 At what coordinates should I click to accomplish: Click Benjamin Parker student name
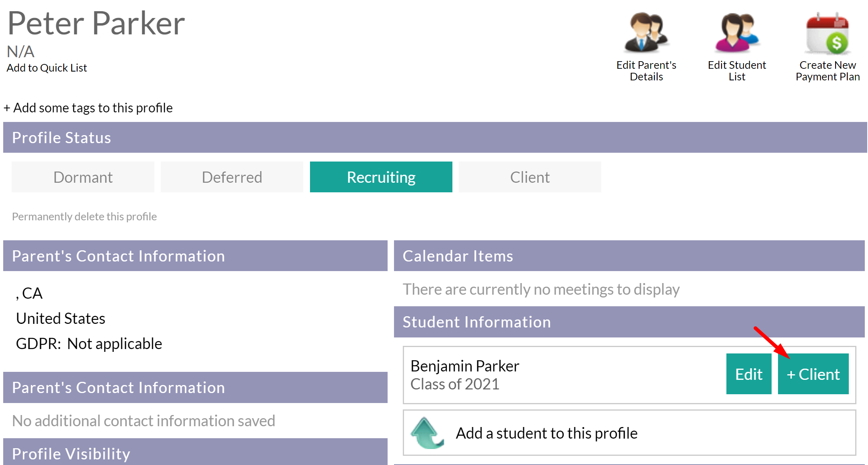pos(465,366)
